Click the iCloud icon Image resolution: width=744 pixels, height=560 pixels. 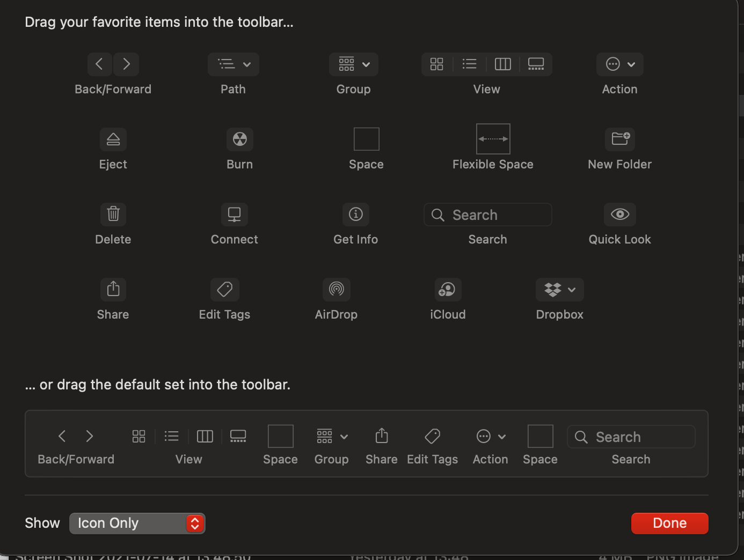448,289
